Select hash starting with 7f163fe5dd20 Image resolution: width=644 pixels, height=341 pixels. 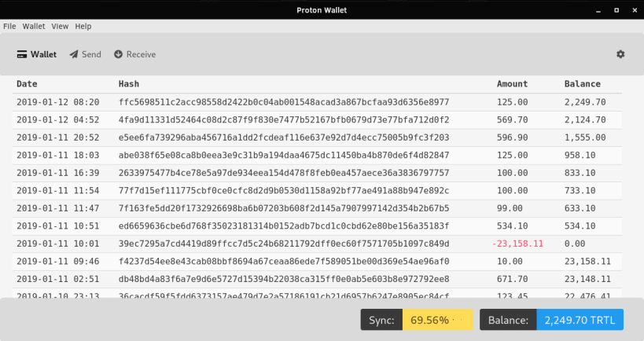pos(284,208)
